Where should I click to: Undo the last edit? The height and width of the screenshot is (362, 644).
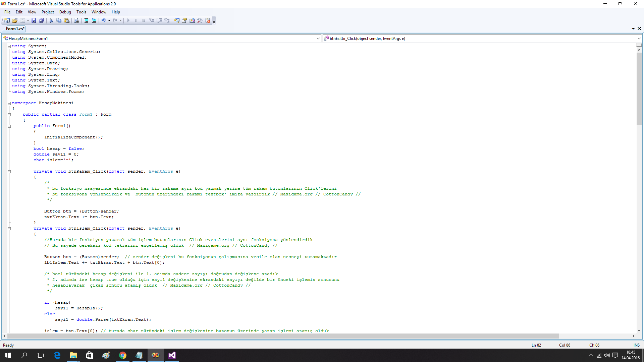pos(104,20)
